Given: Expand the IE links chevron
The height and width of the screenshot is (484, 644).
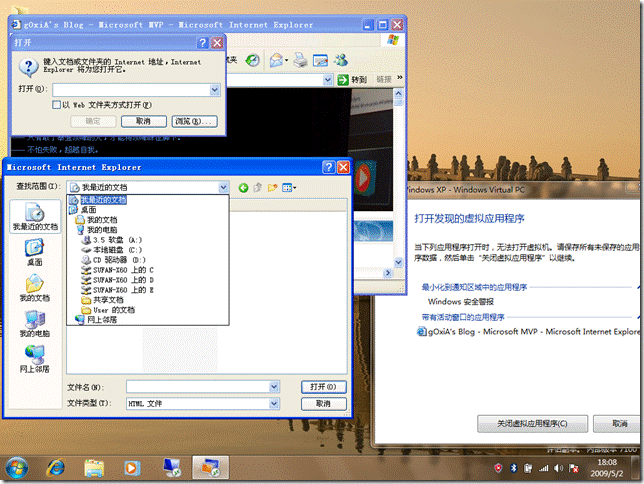Looking at the screenshot, I should pyautogui.click(x=400, y=77).
